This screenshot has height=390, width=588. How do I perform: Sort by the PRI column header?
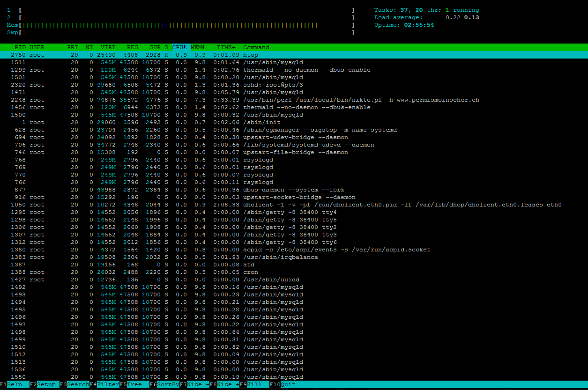pos(73,47)
